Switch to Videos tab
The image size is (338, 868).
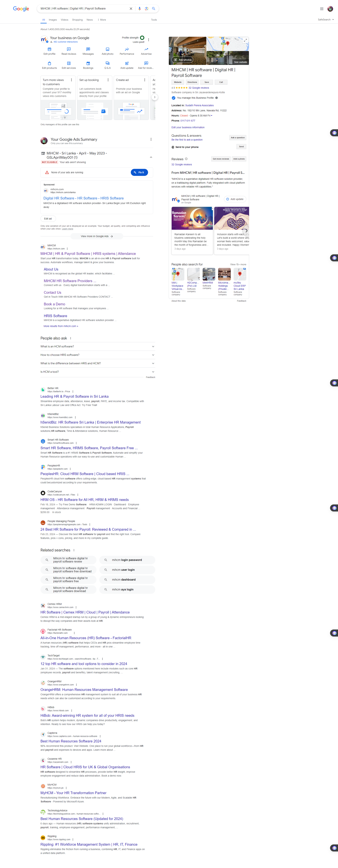64,20
